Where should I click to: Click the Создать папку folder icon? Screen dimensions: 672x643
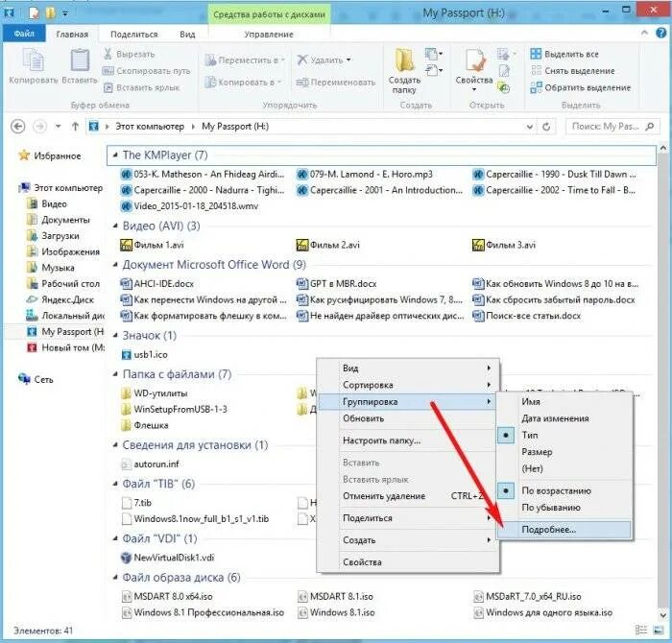[404, 60]
